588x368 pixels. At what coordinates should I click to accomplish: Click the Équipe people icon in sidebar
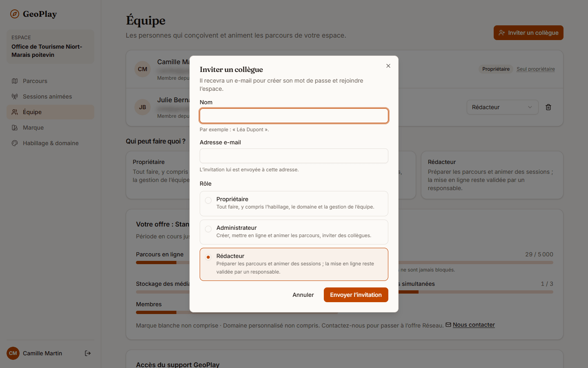(x=15, y=112)
